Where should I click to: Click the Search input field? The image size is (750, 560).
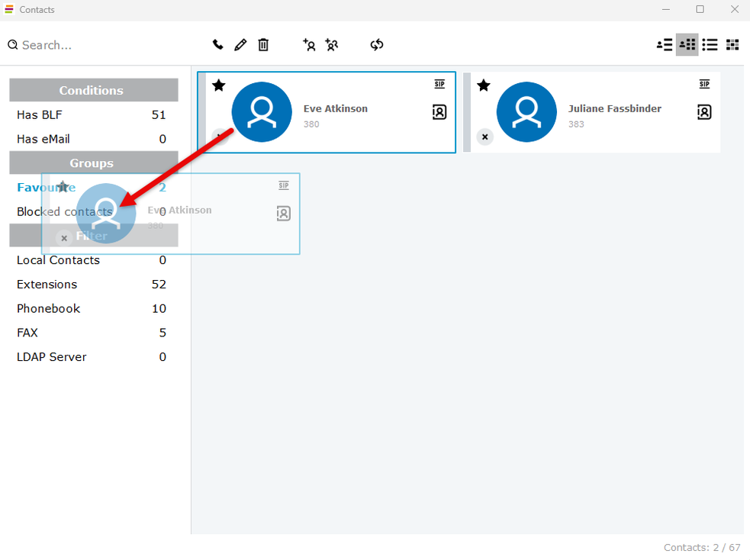coord(99,45)
